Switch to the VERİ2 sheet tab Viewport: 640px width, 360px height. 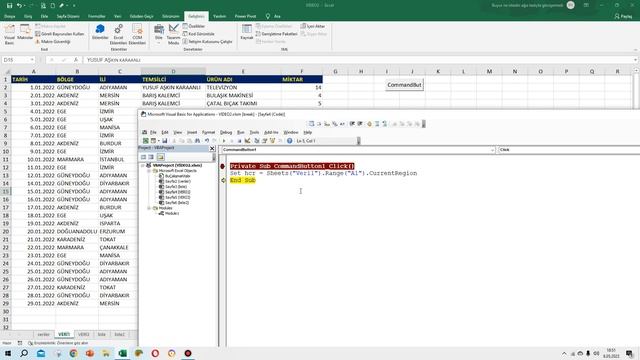pyautogui.click(x=83, y=334)
